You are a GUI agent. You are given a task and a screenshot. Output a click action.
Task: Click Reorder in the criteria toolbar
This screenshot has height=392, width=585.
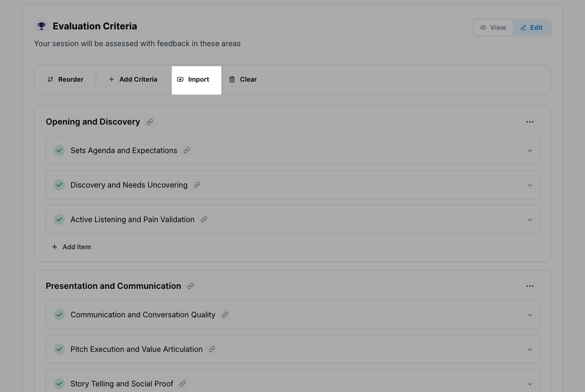65,79
